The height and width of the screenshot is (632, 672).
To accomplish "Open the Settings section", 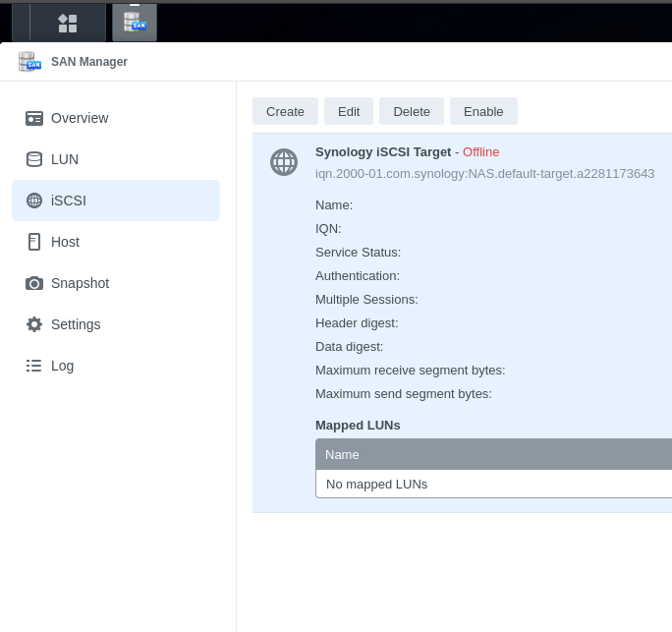I will pyautogui.click(x=116, y=324).
